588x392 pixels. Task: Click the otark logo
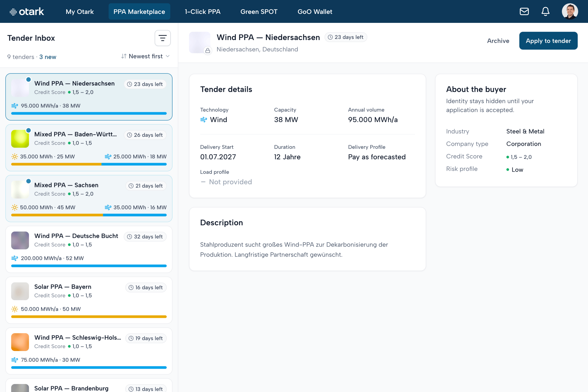(27, 11)
